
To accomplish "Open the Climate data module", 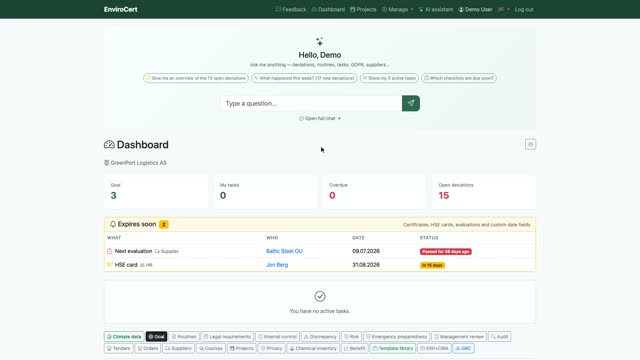I will tap(124, 337).
